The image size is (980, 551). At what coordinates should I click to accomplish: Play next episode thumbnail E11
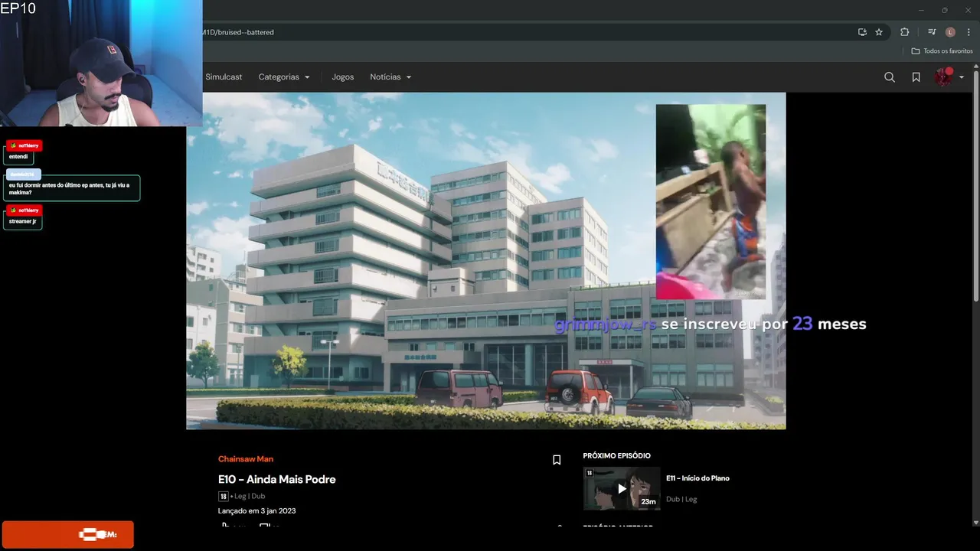pyautogui.click(x=622, y=488)
